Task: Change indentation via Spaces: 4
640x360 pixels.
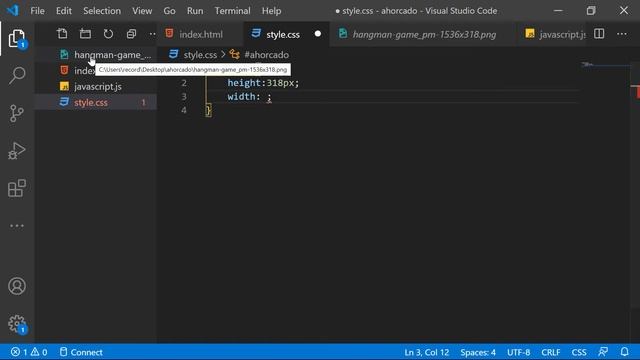Action: click(478, 352)
